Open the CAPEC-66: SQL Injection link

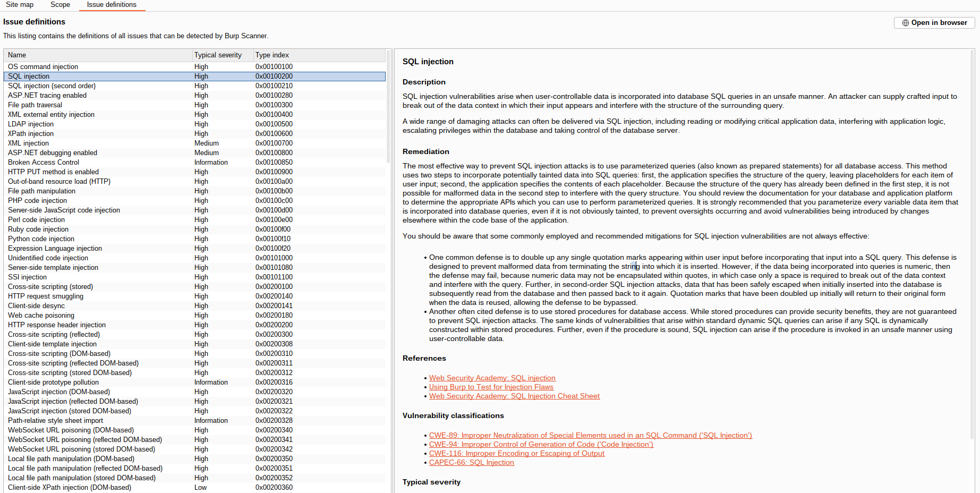(471, 463)
